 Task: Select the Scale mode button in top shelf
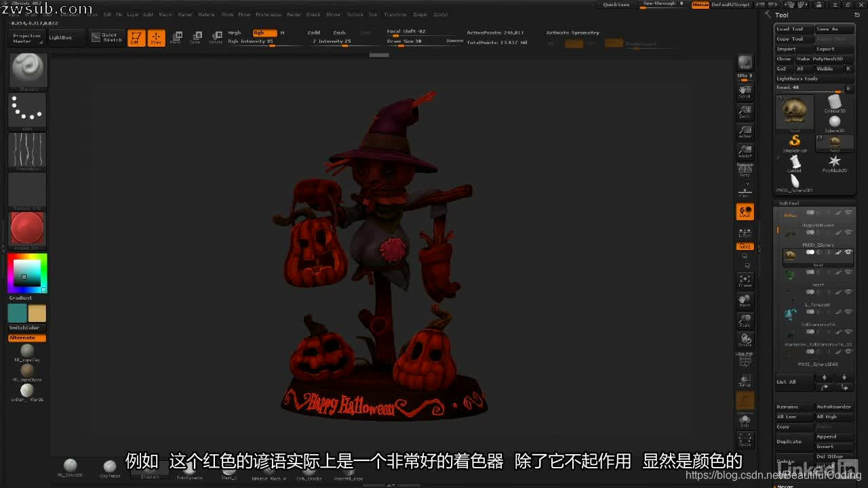coord(196,38)
